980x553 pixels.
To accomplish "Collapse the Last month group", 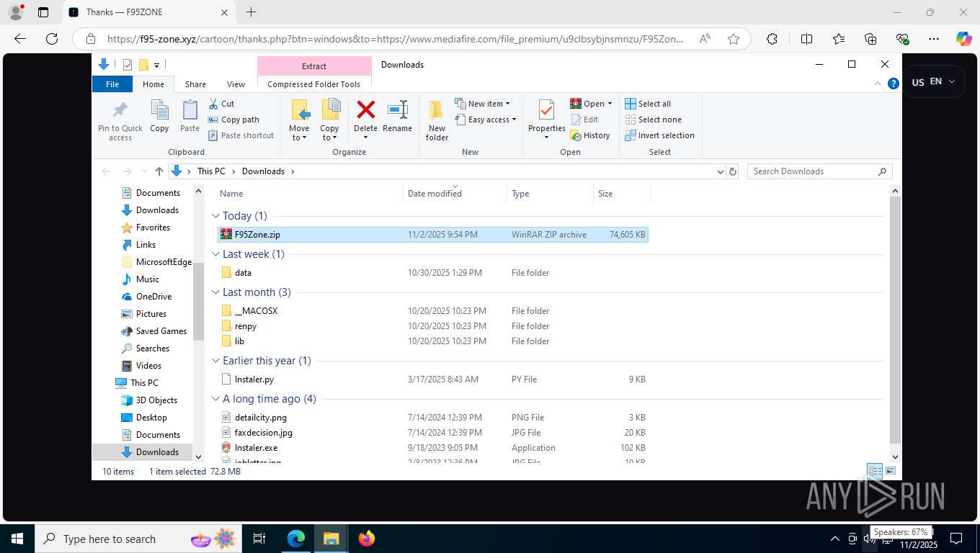I will [215, 292].
